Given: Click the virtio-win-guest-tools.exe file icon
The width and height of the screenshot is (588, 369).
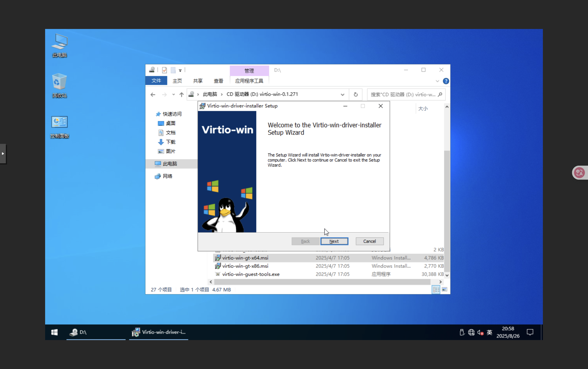Looking at the screenshot, I should point(217,274).
